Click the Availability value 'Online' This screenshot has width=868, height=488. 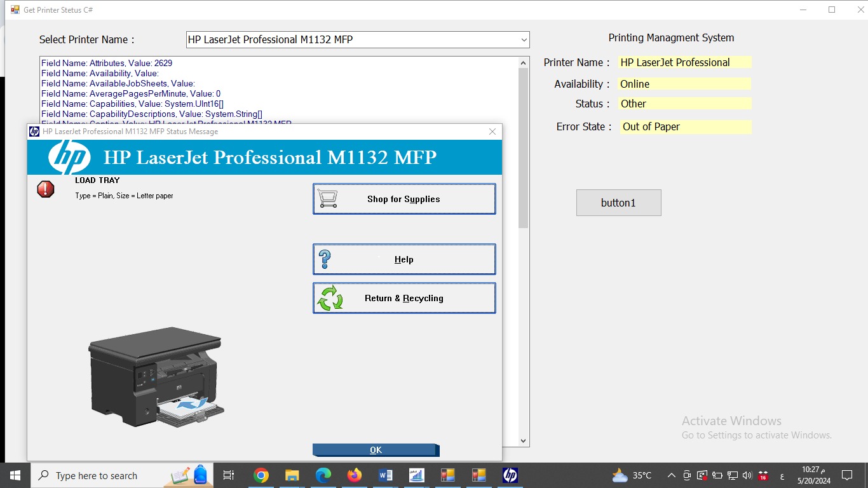[685, 84]
